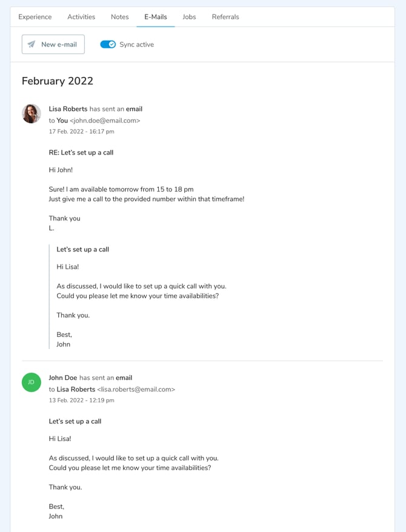This screenshot has width=406, height=532.
Task: Select the E-Mails tab
Action: coord(156,17)
